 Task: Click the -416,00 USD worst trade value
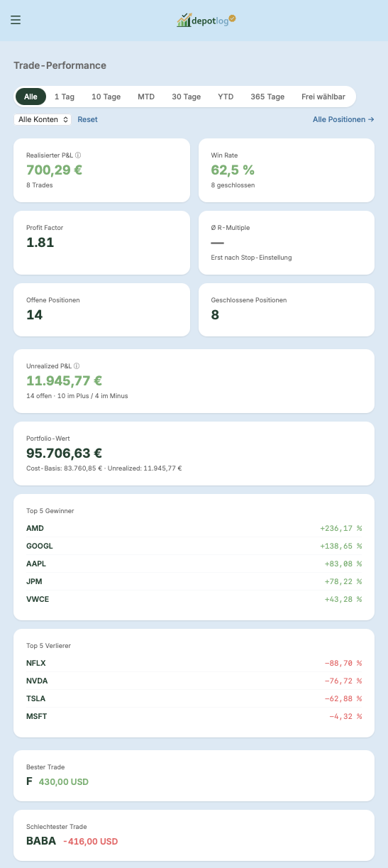coord(91,841)
